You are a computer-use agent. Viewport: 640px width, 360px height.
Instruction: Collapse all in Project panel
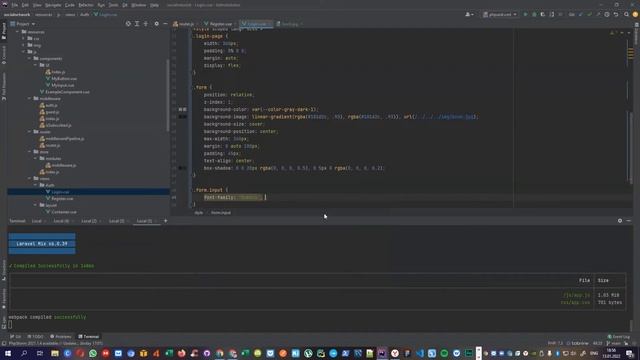click(x=146, y=24)
